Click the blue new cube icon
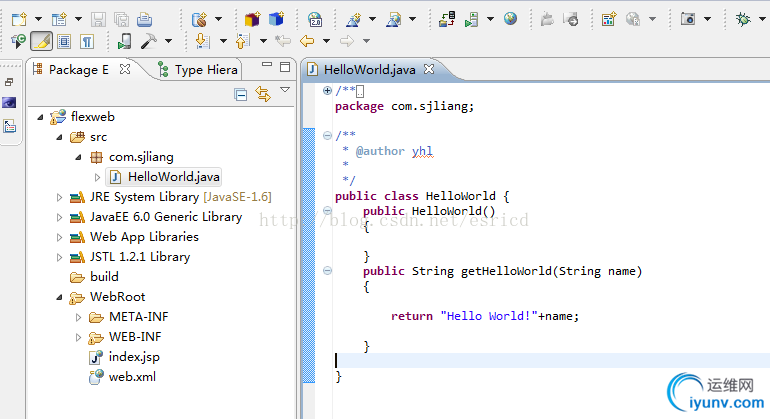 coord(276,19)
